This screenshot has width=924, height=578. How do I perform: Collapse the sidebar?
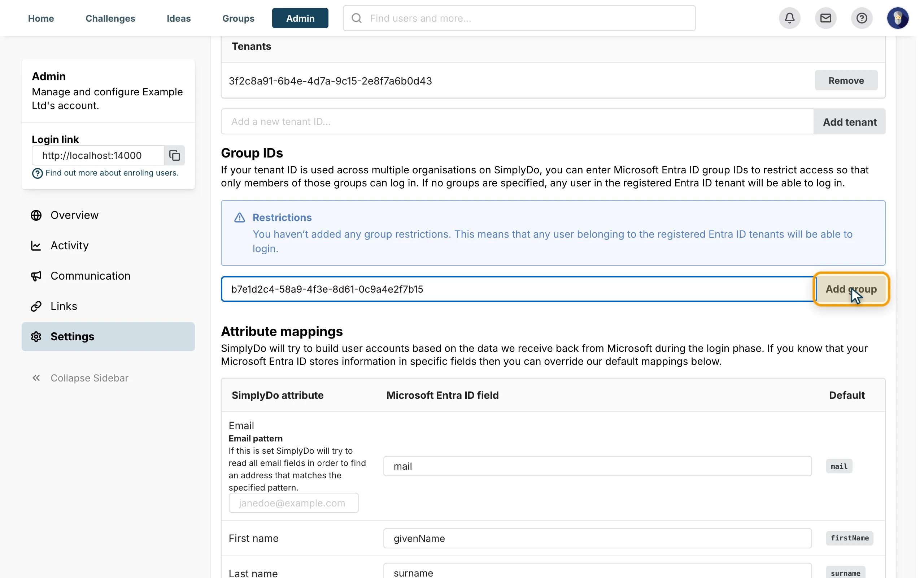click(x=80, y=378)
